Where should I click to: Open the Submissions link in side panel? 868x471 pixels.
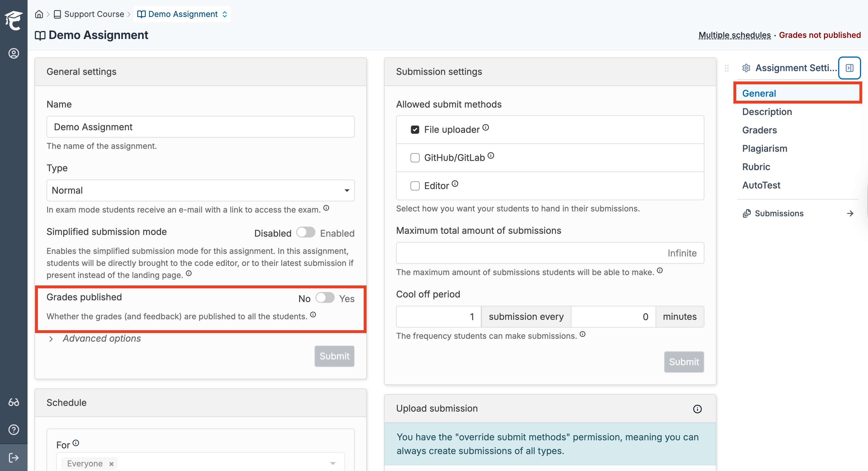779,213
